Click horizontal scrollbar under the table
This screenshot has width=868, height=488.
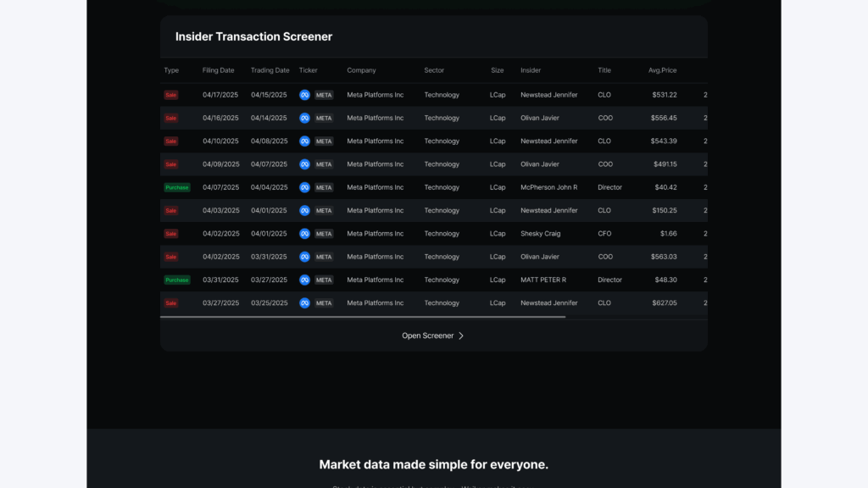(363, 317)
